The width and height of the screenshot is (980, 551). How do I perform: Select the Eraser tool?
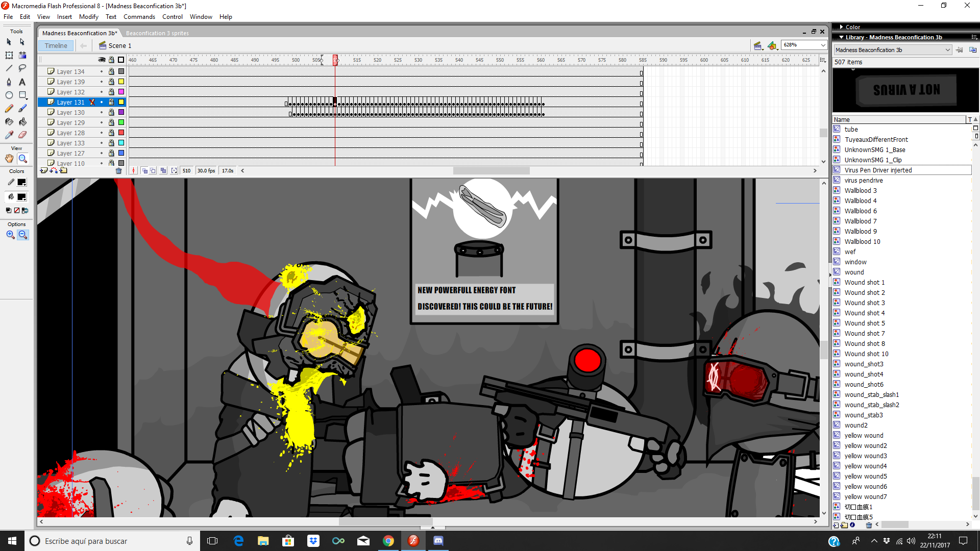[22, 135]
